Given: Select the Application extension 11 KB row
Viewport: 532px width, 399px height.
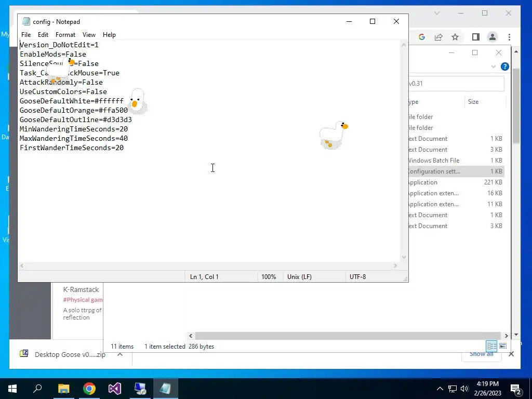Looking at the screenshot, I should click(456, 204).
